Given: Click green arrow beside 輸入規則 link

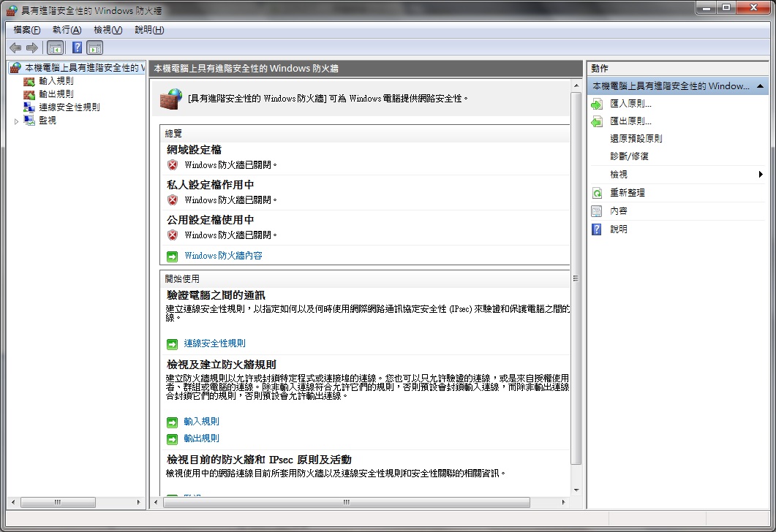Looking at the screenshot, I should pos(172,422).
